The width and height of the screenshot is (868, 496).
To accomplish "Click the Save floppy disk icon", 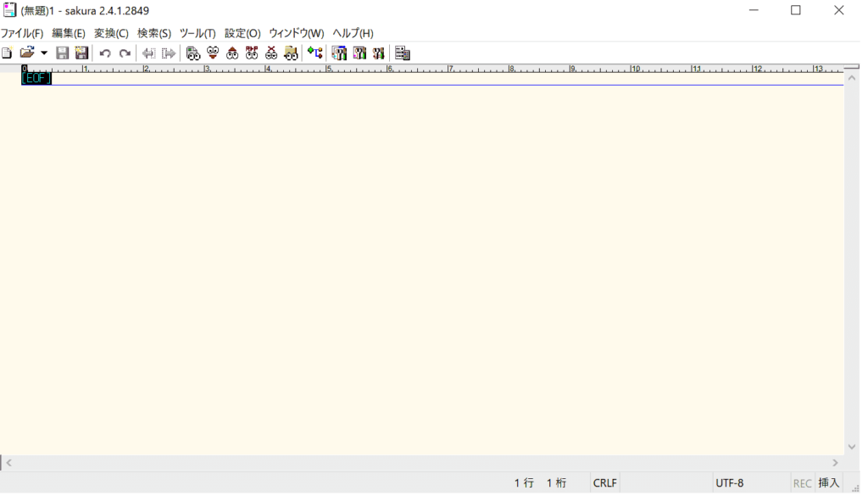I will coord(63,53).
